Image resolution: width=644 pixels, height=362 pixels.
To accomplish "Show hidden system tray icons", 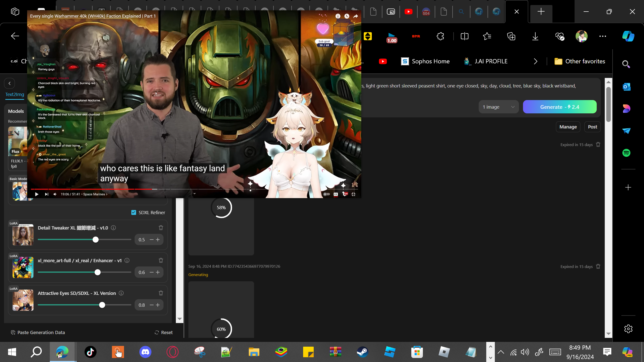I will coord(501,352).
